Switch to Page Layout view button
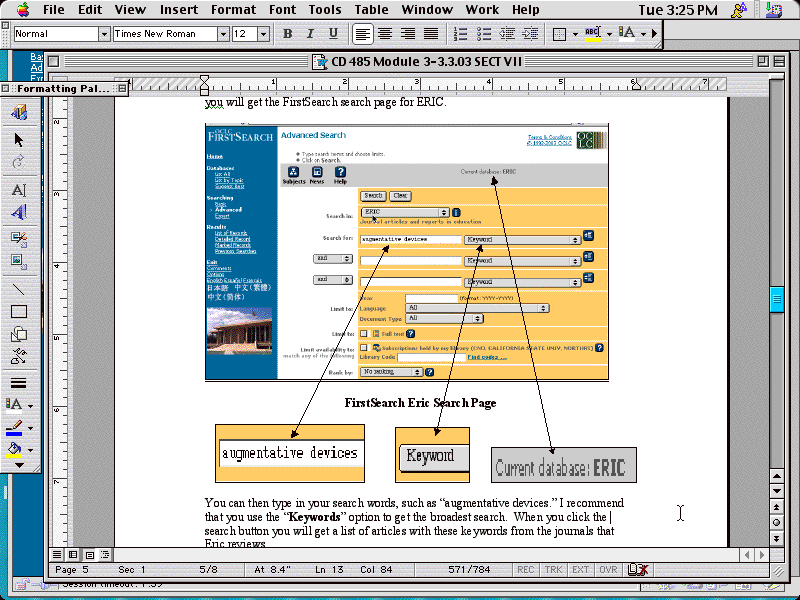800x600 pixels. [x=89, y=554]
